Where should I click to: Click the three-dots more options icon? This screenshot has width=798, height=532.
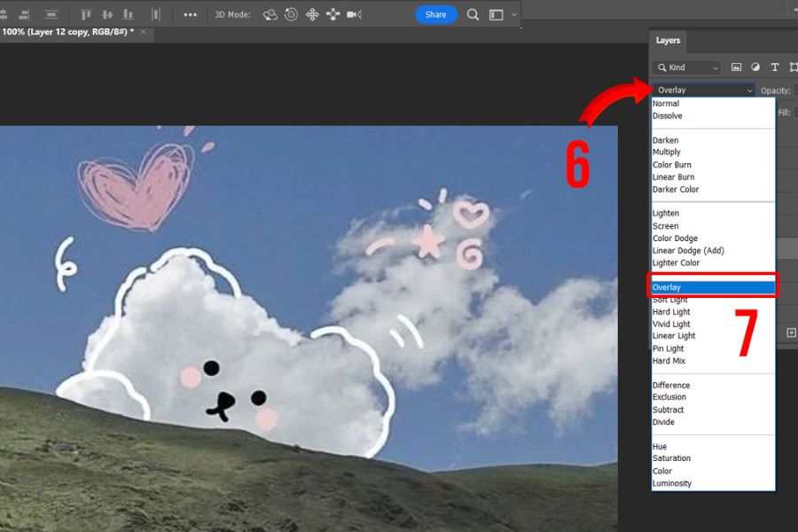click(190, 14)
